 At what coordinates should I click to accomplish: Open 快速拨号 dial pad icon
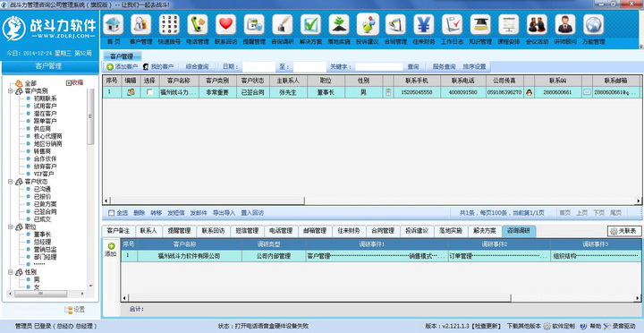pos(169,25)
